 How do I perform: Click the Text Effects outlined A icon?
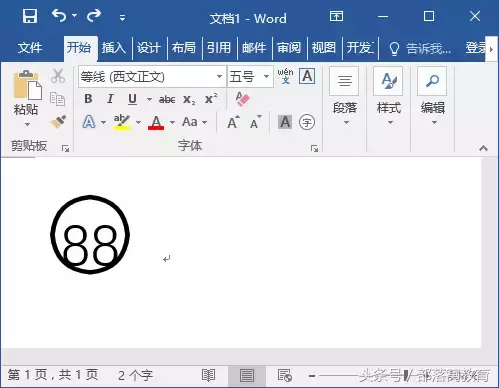89,122
